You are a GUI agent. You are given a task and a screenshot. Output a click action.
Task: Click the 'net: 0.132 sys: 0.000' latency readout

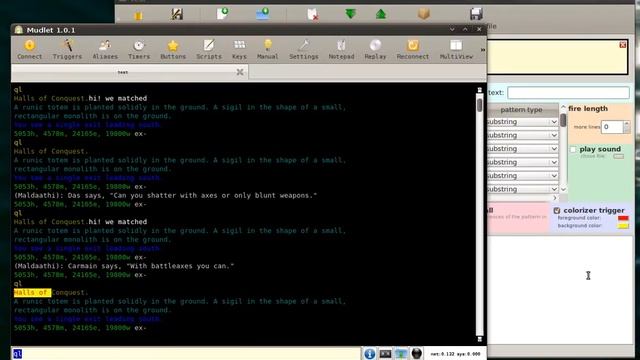pos(456,354)
